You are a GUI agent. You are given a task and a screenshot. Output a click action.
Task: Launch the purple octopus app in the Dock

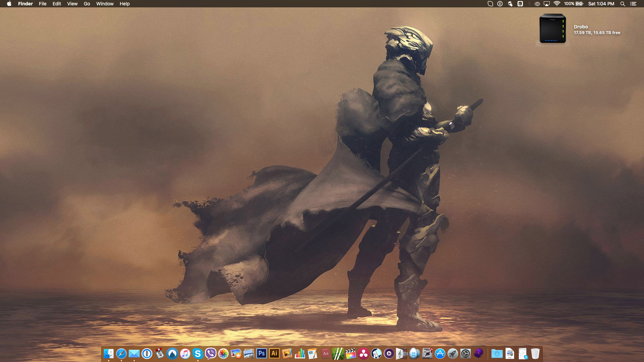pyautogui.click(x=478, y=353)
